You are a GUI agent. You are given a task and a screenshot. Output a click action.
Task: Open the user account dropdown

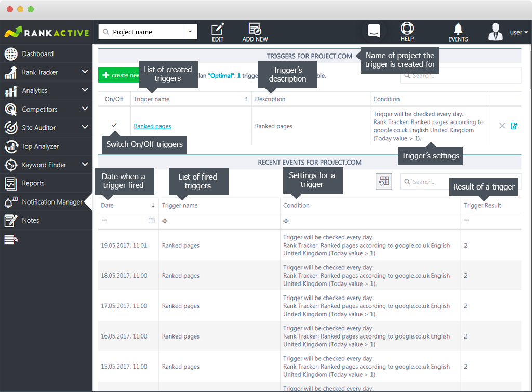click(519, 33)
